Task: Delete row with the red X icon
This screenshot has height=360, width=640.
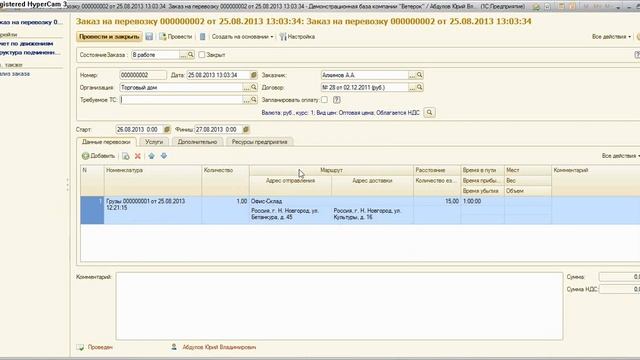Action: (138, 156)
